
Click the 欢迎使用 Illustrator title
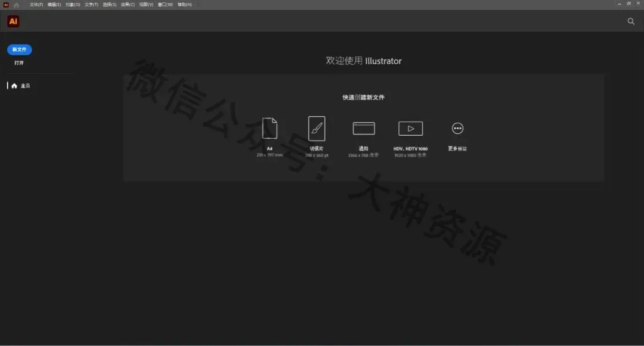tap(364, 61)
